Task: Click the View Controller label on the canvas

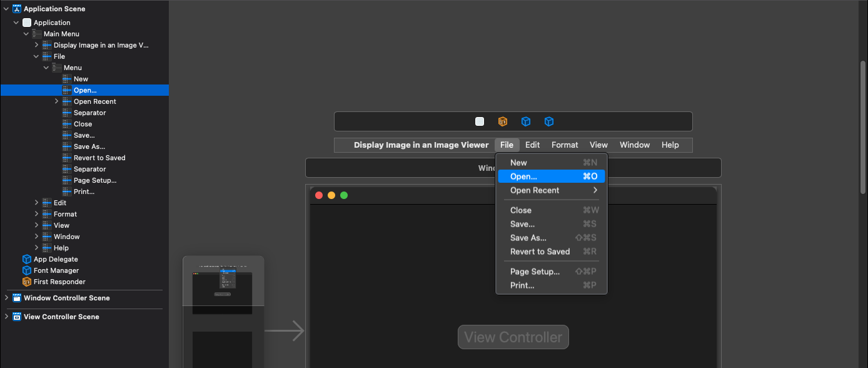Action: (513, 337)
